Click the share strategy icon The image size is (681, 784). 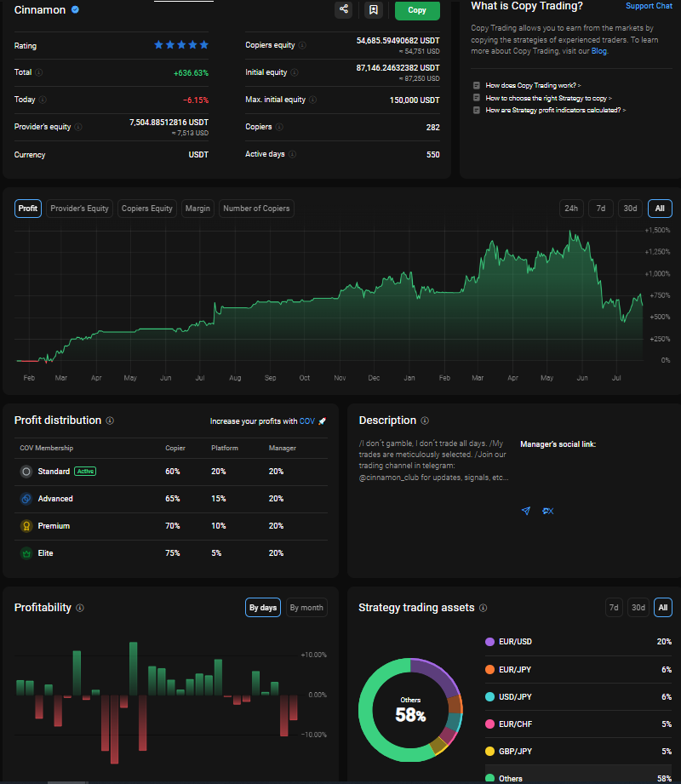343,10
